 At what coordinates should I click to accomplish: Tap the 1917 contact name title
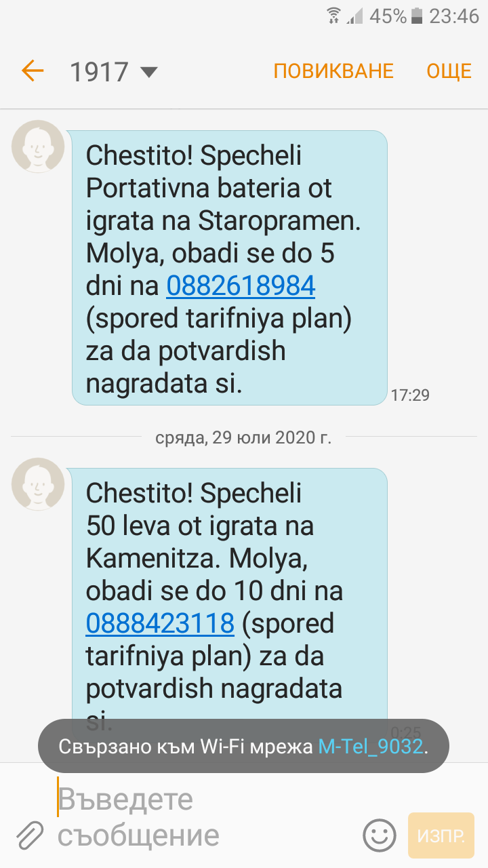click(99, 71)
